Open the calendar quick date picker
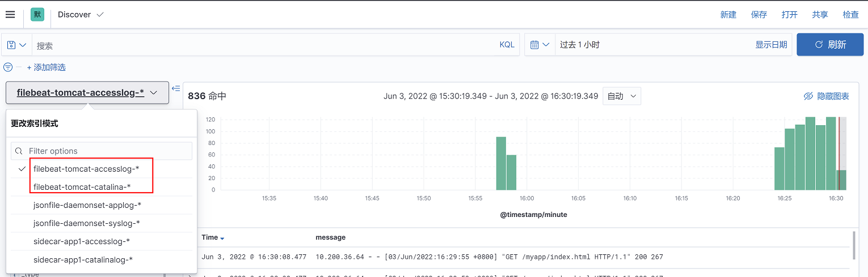Screen dimensions: 868x277 [540, 45]
